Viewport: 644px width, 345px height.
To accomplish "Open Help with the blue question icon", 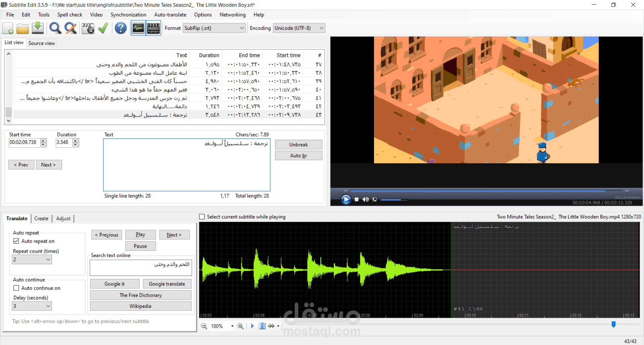I will tap(121, 28).
